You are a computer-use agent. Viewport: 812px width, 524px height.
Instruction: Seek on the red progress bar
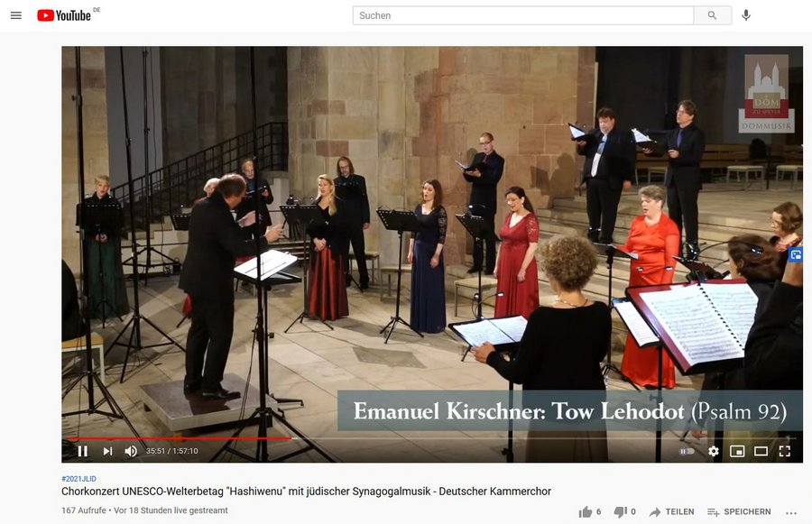point(180,438)
